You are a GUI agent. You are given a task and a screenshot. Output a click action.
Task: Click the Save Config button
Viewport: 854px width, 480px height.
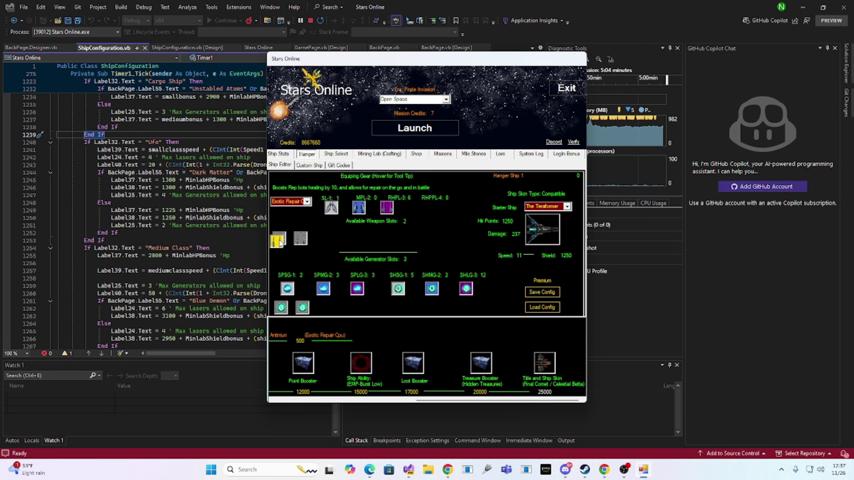point(542,292)
